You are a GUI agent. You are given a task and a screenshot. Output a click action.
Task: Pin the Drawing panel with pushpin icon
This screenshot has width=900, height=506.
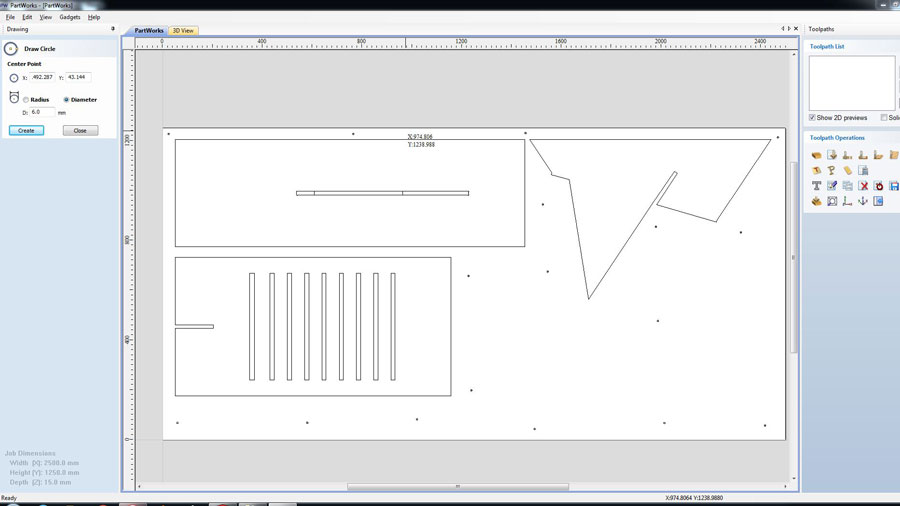click(112, 29)
